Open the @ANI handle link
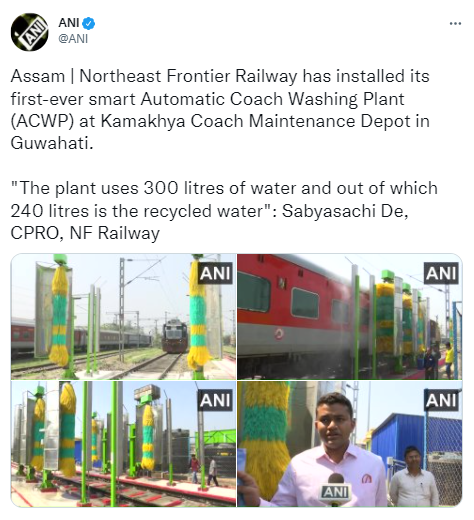 coord(73,39)
